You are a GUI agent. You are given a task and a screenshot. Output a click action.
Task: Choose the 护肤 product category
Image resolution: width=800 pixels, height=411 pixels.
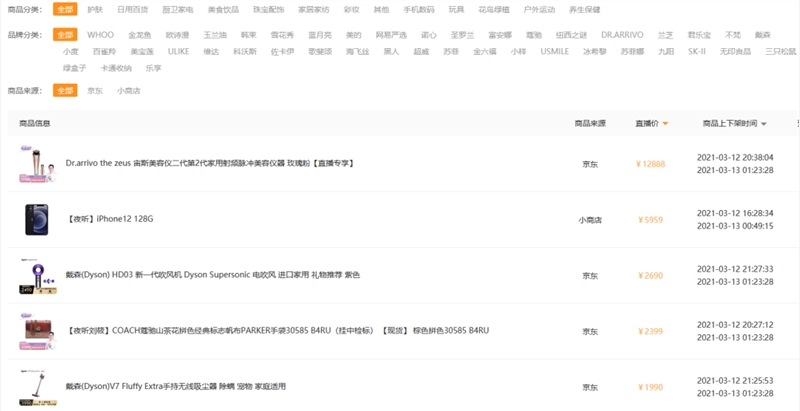click(95, 9)
